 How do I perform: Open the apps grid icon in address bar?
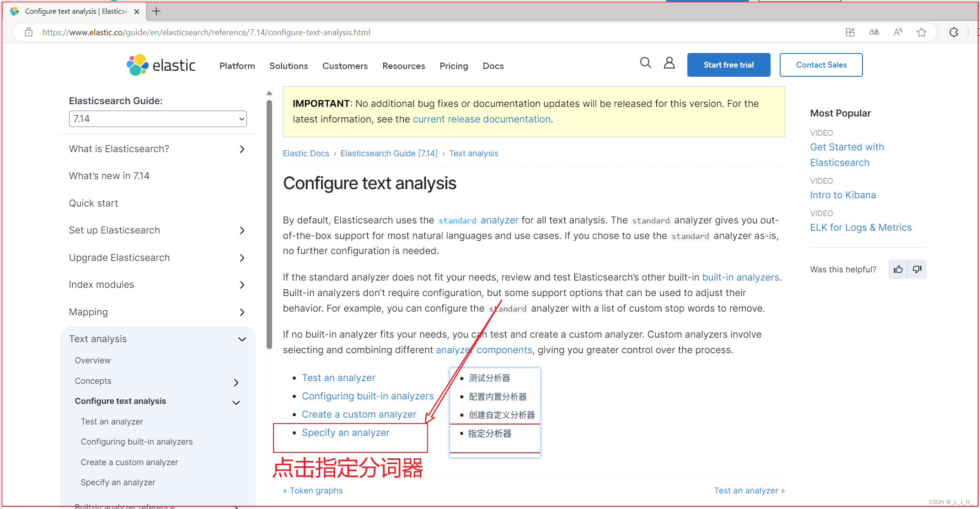coord(850,32)
